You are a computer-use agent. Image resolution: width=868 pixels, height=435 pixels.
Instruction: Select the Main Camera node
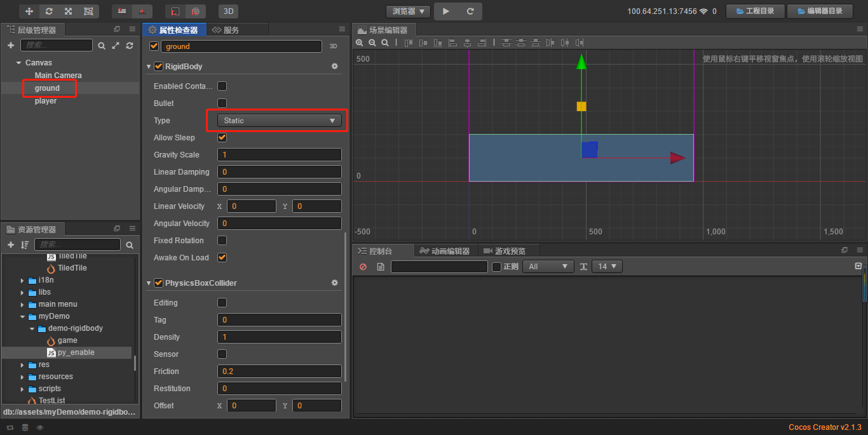click(x=58, y=76)
